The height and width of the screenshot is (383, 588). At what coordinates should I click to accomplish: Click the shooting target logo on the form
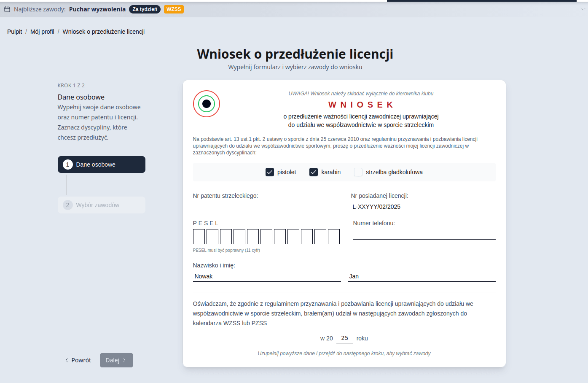tap(206, 103)
